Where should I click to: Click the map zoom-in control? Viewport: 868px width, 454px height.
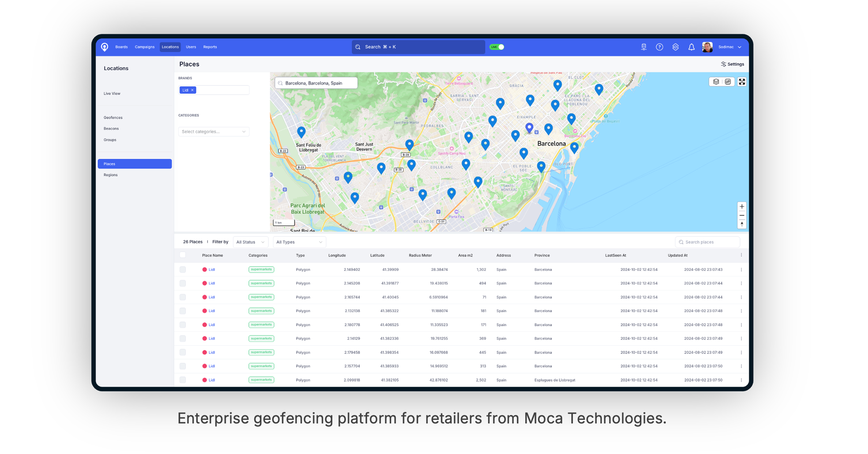coord(742,206)
